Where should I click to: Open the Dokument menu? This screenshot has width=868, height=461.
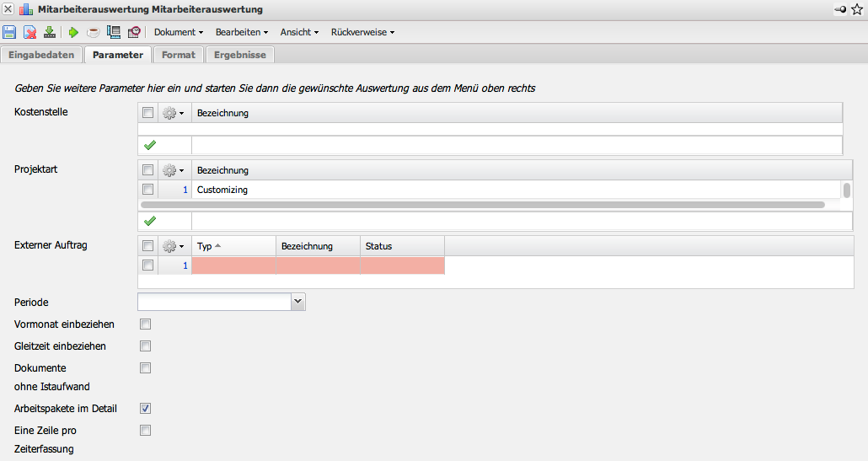click(179, 32)
